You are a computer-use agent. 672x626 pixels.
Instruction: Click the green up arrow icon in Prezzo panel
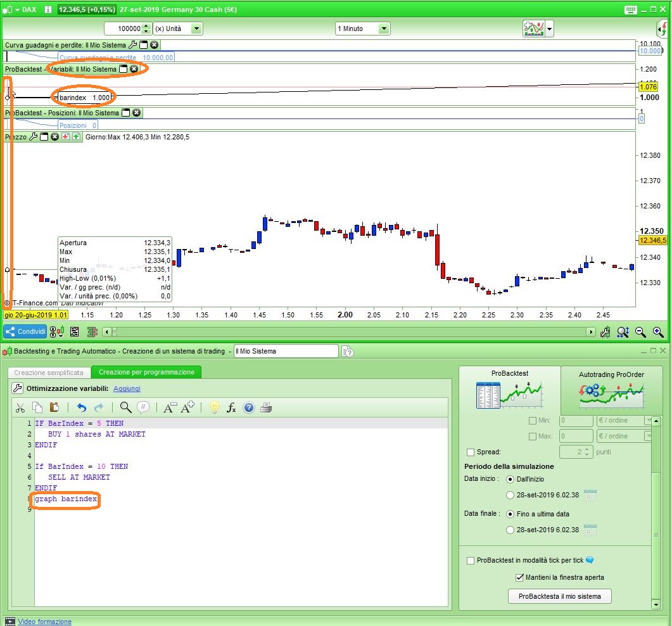(x=76, y=137)
